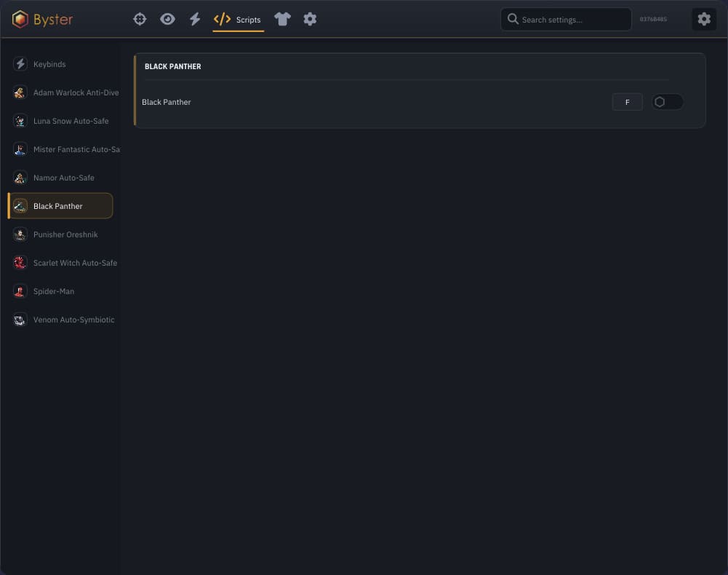The width and height of the screenshot is (728, 575).
Task: Click the Black Panther avatar icon
Action: pos(20,206)
